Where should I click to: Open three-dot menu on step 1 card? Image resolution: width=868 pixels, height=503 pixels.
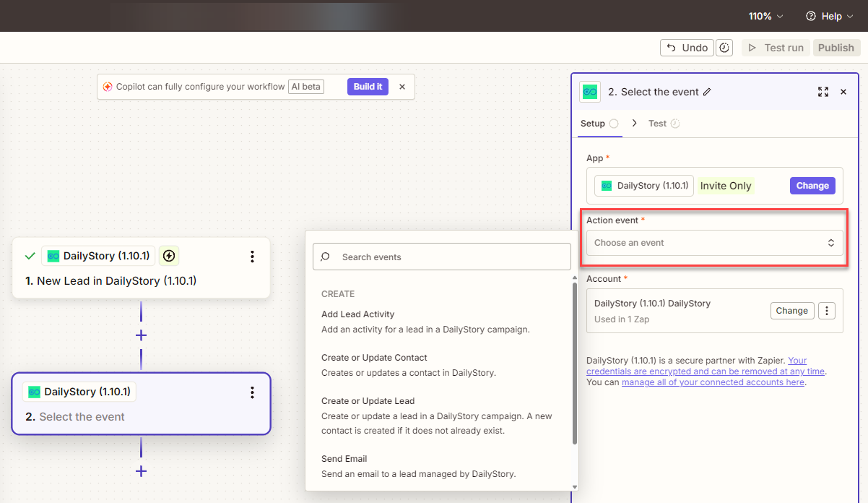pos(252,257)
